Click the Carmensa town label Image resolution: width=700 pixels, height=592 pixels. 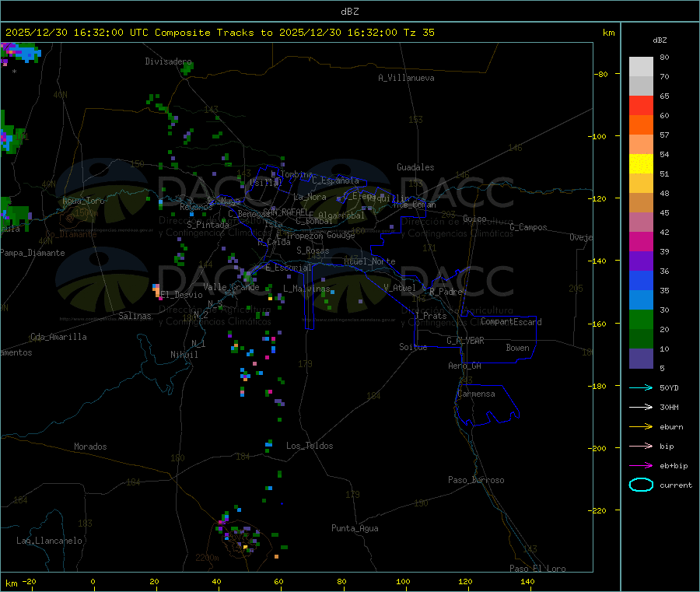(x=476, y=394)
